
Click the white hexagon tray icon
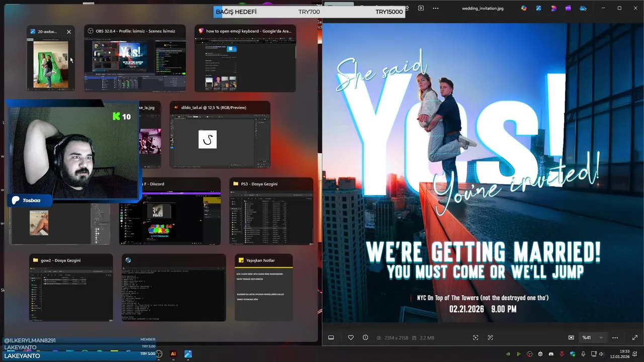(x=540, y=354)
